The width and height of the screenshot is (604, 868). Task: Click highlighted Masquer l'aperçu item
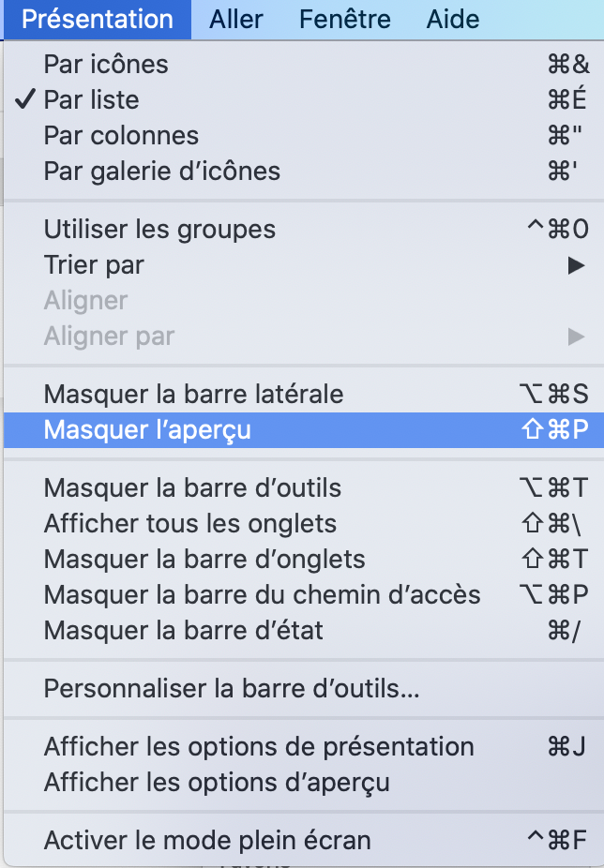coord(147,429)
